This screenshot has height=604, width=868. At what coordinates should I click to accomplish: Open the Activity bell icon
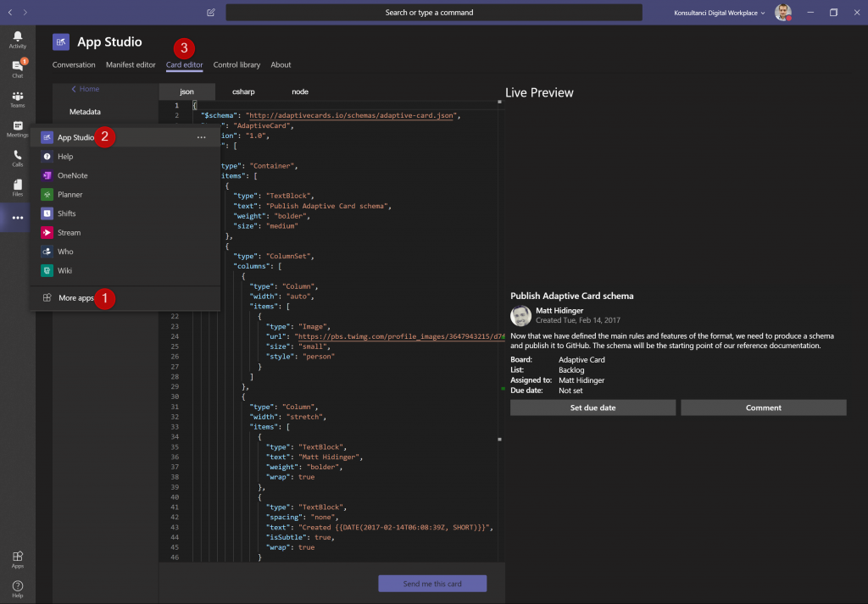[17, 39]
